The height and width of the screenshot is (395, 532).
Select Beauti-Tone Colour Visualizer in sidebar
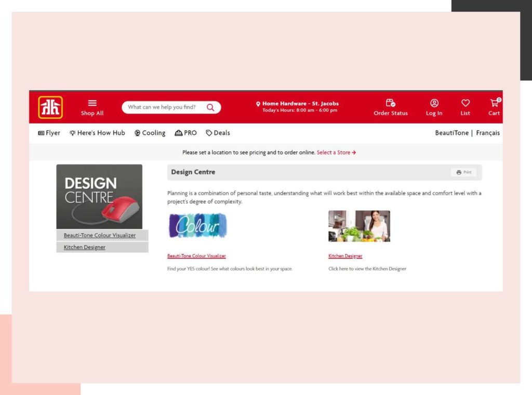pyautogui.click(x=100, y=235)
